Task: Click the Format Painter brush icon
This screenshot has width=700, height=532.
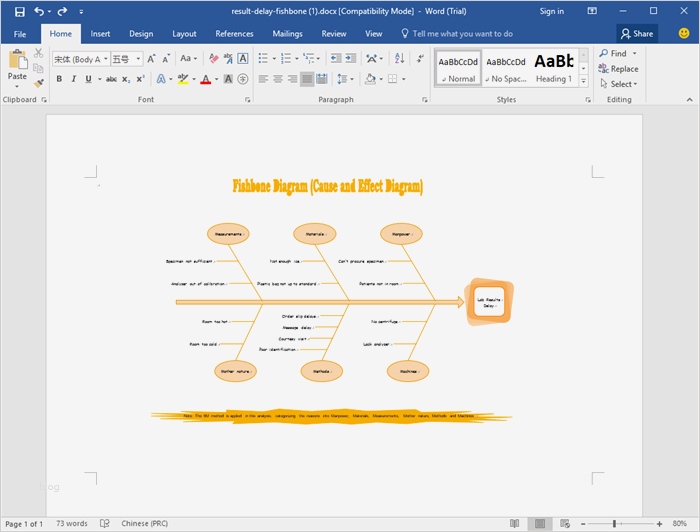Action: pos(39,83)
